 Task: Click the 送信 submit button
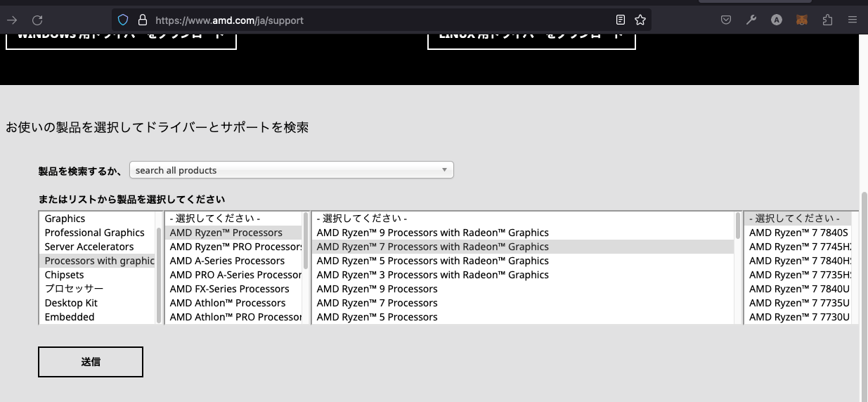tap(91, 362)
